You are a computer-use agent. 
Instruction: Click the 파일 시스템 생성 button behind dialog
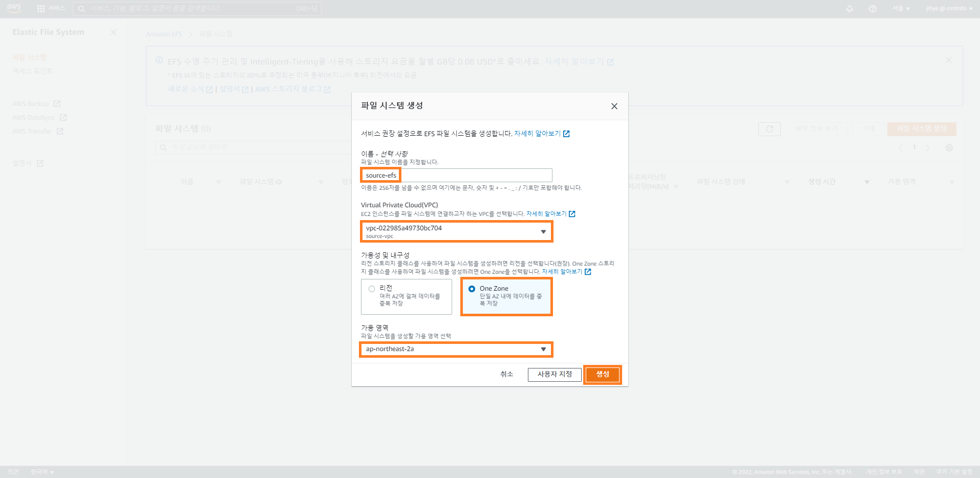(922, 129)
